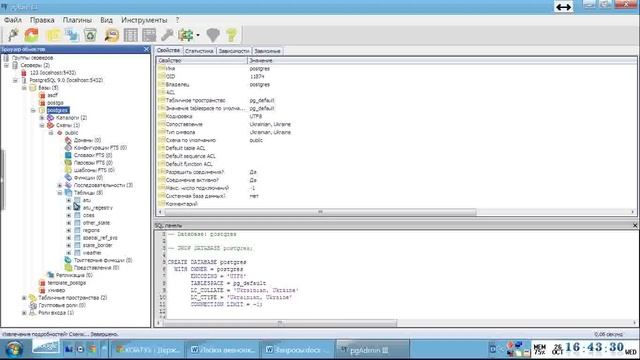Create a new object of this type

(72, 35)
